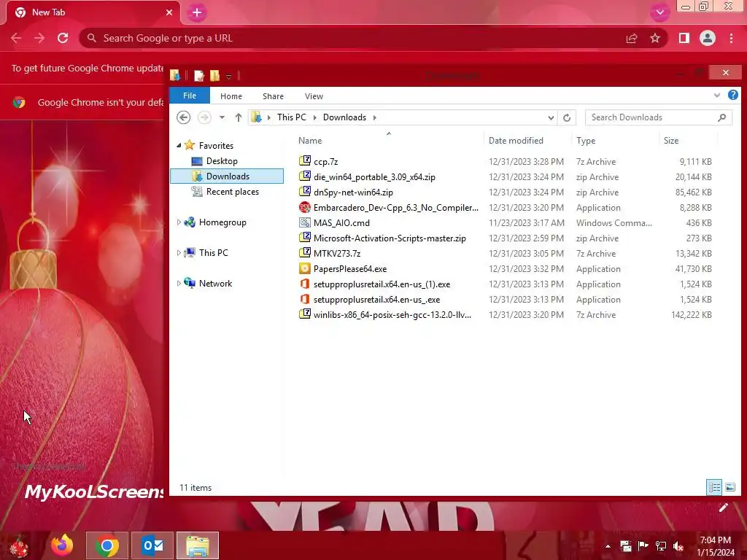This screenshot has width=747, height=560.
Task: Open address bar history dropdown
Action: (x=551, y=117)
